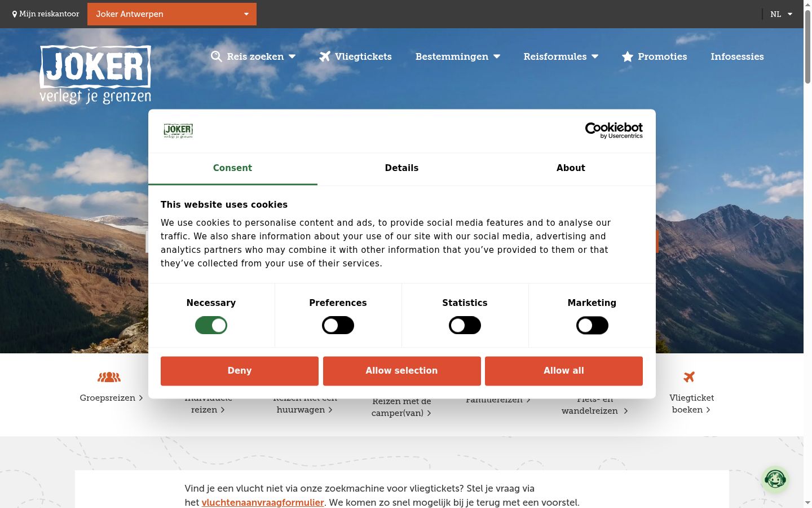Click the airplane icon beside Vliegtickets
Screen dimensions: 812x508
[325, 56]
